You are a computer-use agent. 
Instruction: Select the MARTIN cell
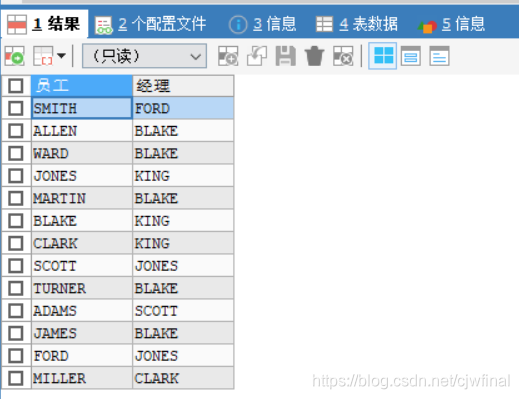[x=82, y=198]
